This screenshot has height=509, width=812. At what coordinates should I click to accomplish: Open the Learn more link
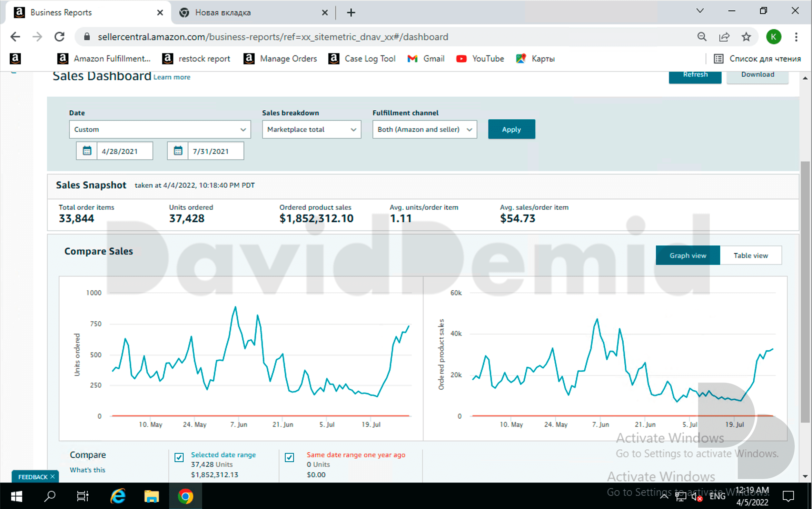[x=172, y=77]
